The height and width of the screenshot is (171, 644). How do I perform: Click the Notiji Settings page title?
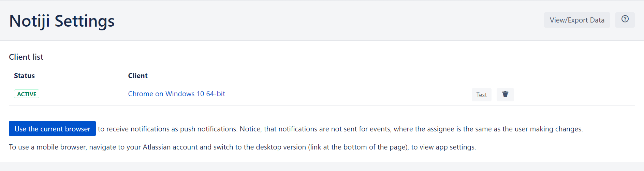click(x=62, y=21)
